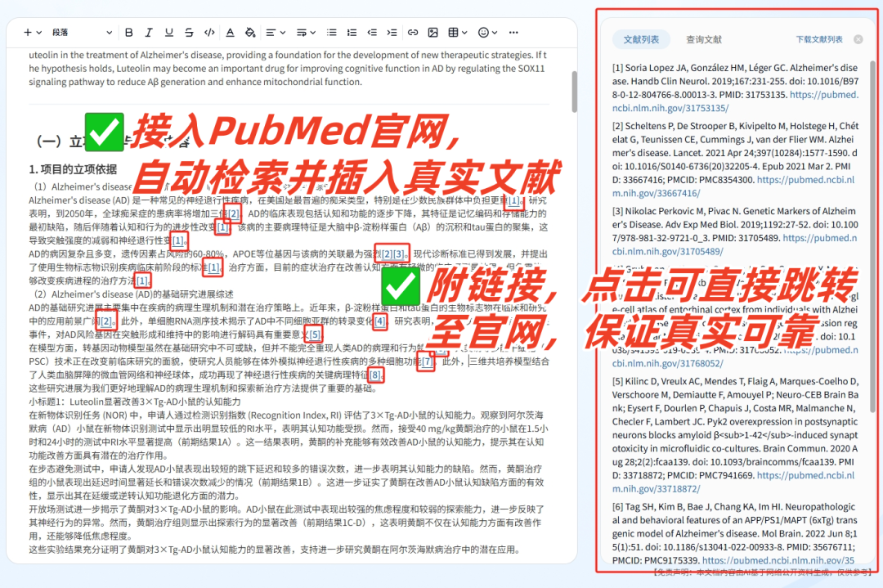Click the editor's vertical scrollbar
883x588 pixels.
coord(574,92)
